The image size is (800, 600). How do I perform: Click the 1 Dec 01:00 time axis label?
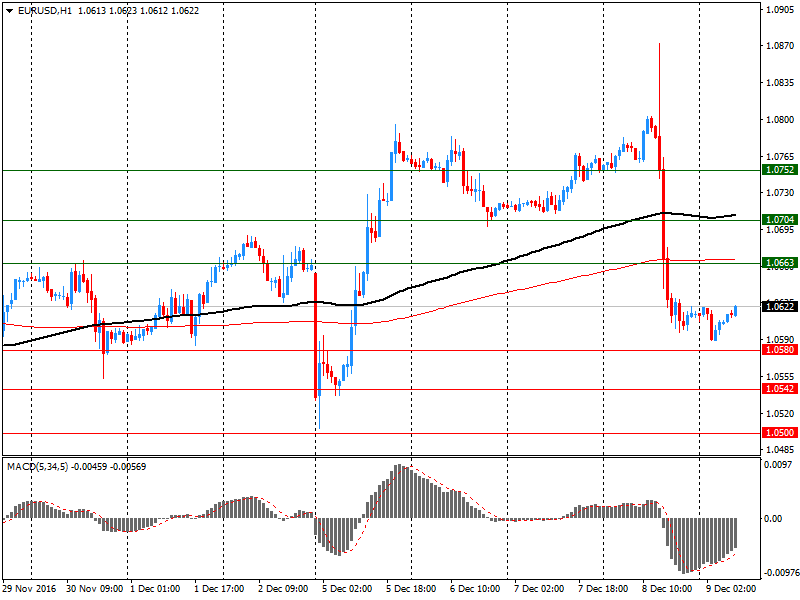156,589
